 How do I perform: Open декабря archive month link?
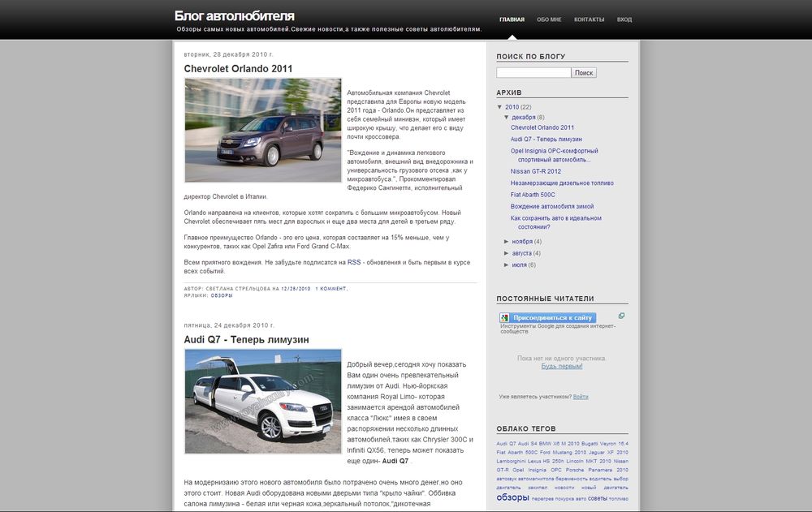524,118
